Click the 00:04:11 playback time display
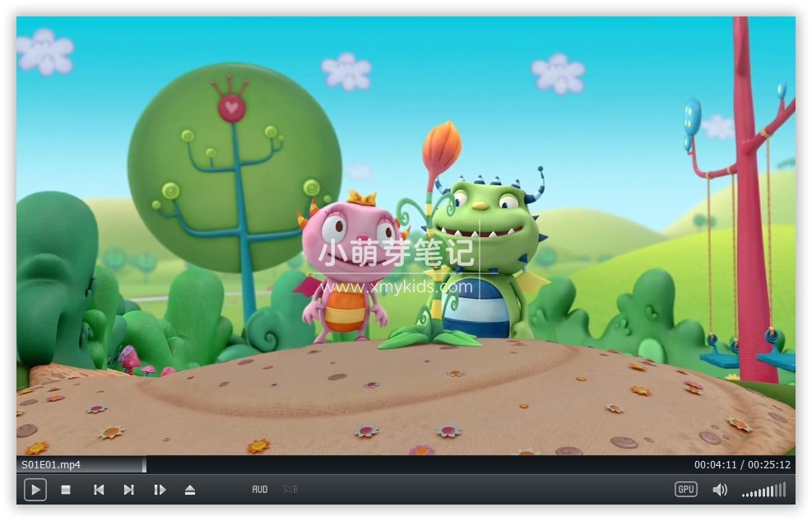The image size is (812, 521). tap(715, 464)
